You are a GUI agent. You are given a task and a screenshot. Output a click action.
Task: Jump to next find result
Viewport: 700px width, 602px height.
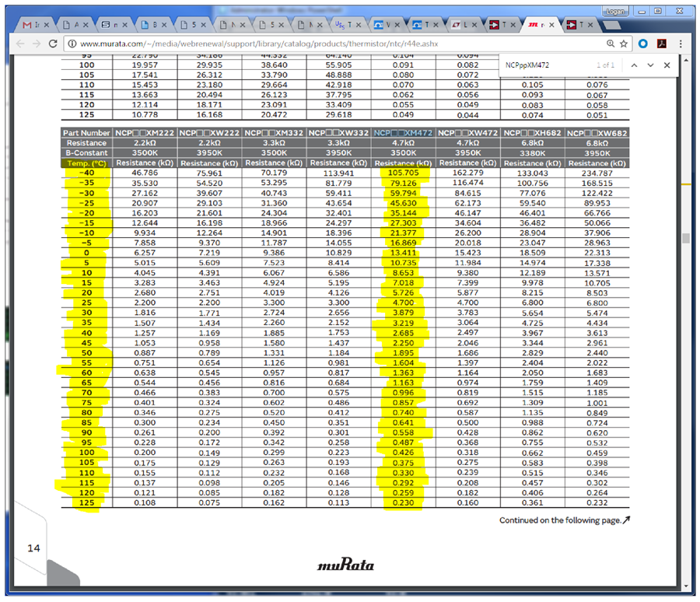pos(650,65)
